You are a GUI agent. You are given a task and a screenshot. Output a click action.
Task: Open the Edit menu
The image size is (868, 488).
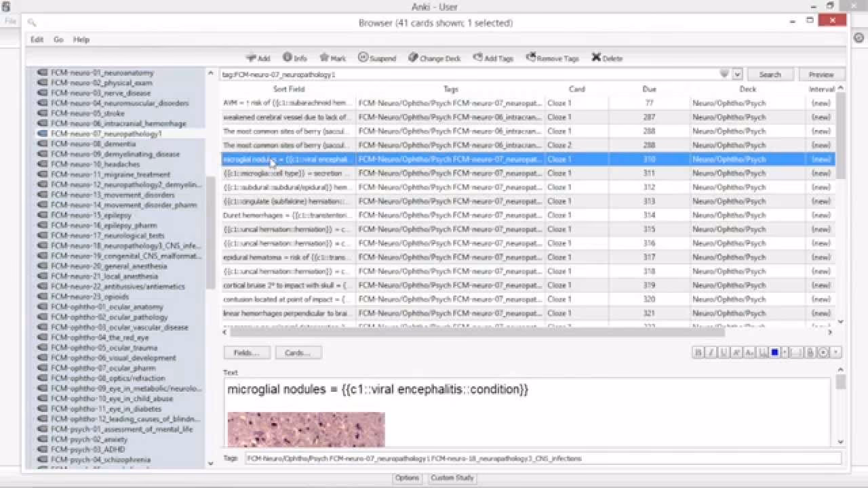coord(37,39)
